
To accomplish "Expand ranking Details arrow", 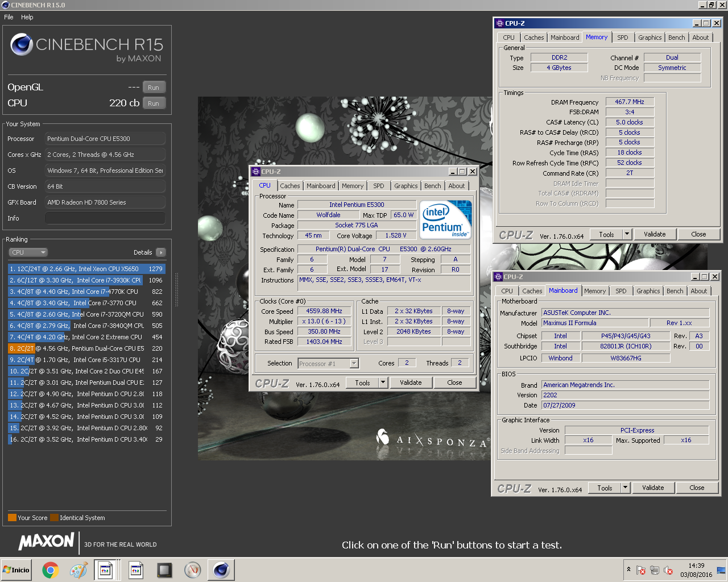I will 161,252.
